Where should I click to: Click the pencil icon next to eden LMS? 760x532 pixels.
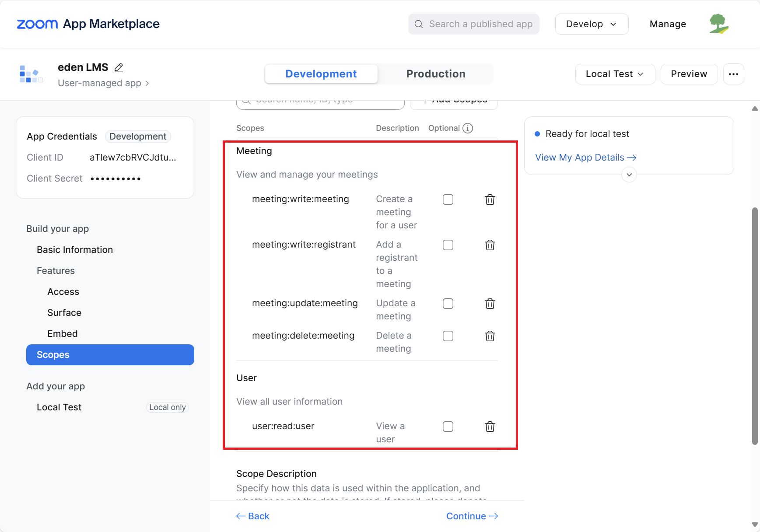[119, 67]
